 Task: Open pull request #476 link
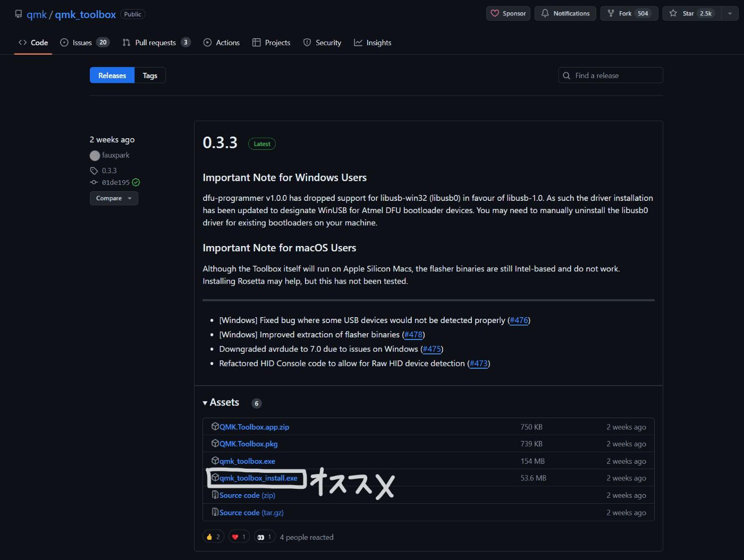(x=519, y=320)
